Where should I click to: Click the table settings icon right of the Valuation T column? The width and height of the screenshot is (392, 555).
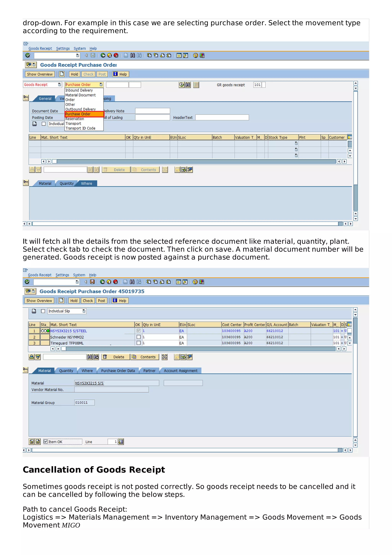tap(349, 324)
